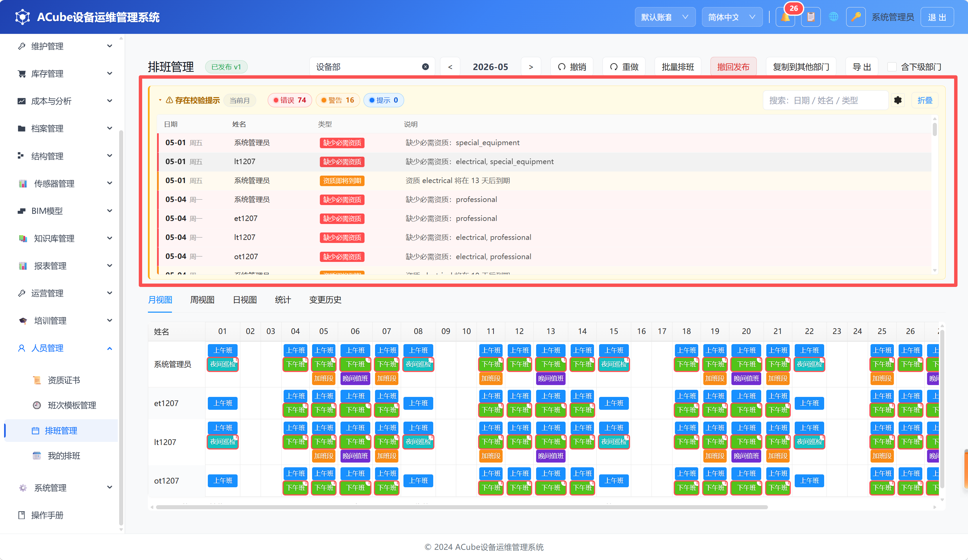Switch to the 统计 tab
This screenshot has height=560, width=968.
click(283, 299)
